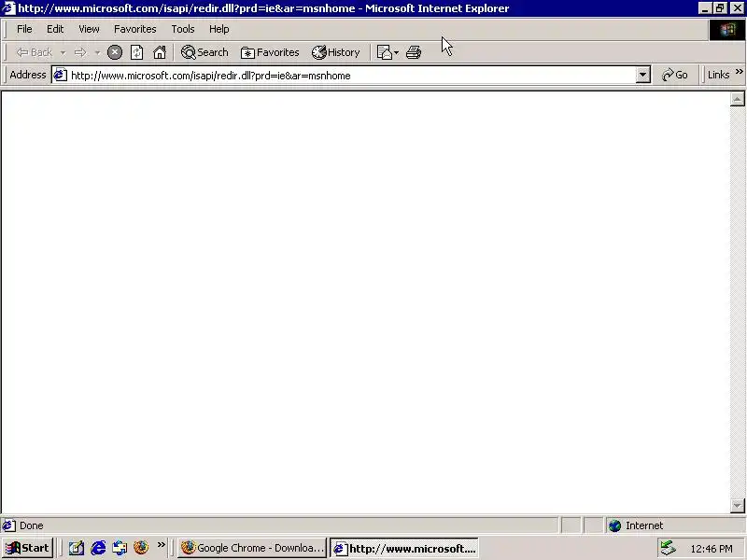Click the Internet zone status icon

pos(614,525)
